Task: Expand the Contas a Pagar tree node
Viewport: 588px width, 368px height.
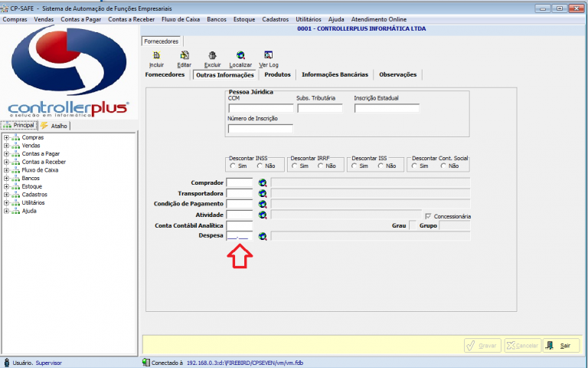Action: point(6,154)
